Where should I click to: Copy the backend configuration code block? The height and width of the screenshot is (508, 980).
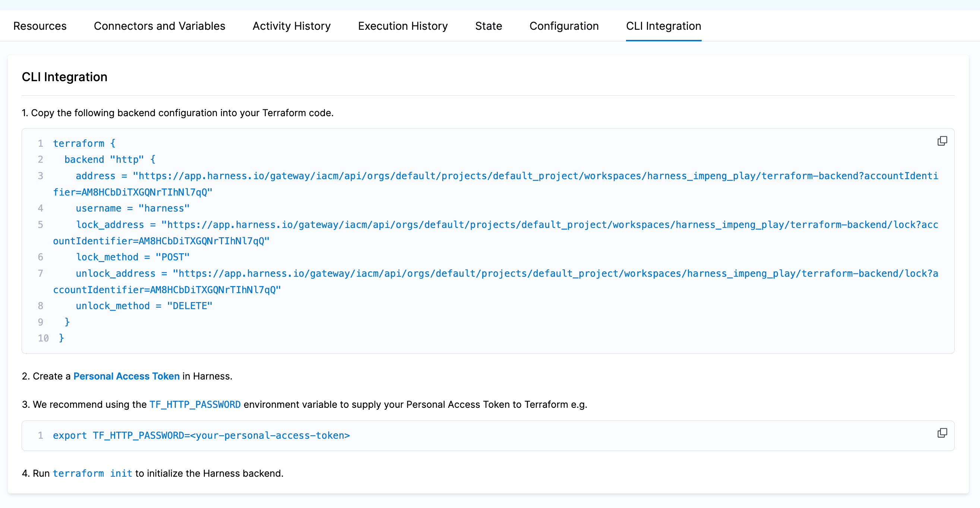click(943, 141)
